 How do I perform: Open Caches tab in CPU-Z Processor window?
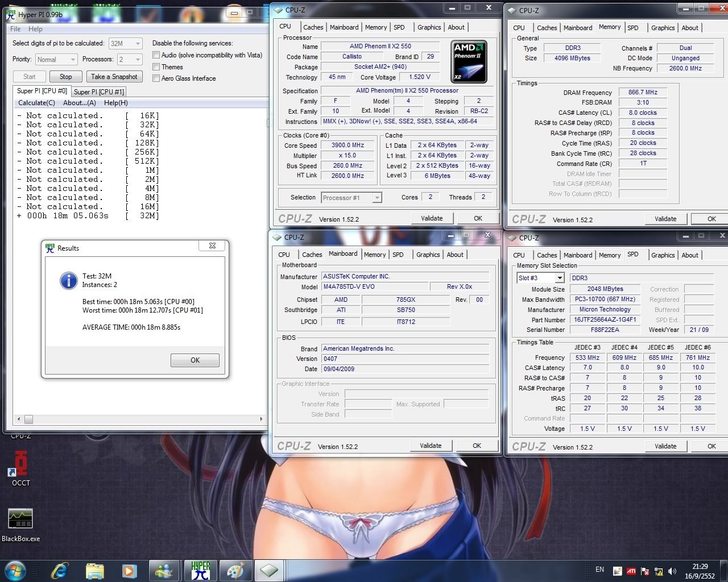coord(313,27)
